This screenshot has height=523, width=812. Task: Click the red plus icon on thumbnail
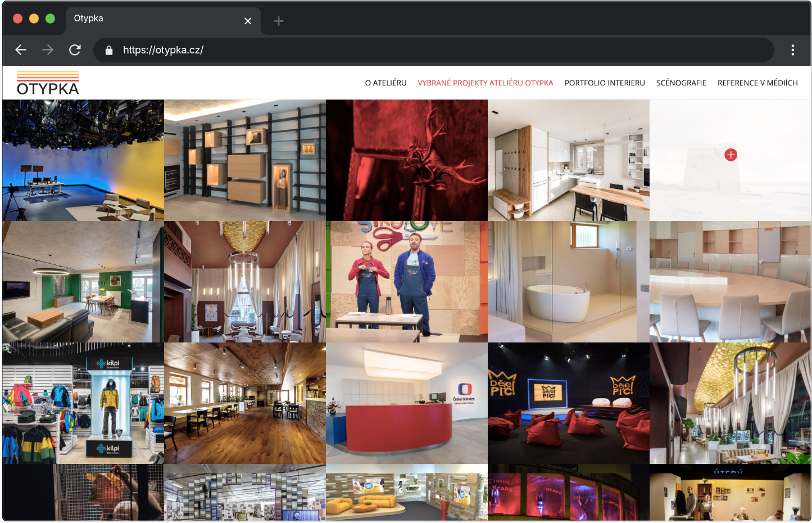pos(731,155)
